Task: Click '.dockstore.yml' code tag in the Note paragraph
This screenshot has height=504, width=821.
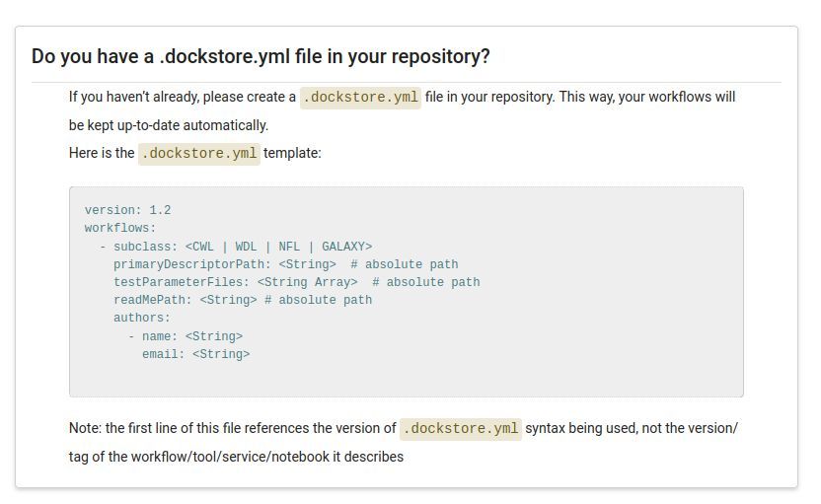Action: pos(460,429)
